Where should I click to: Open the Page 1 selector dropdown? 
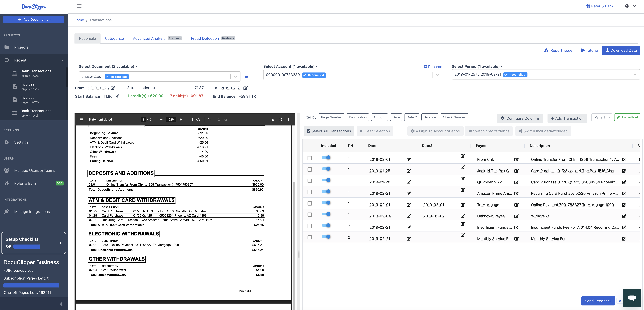[601, 117]
